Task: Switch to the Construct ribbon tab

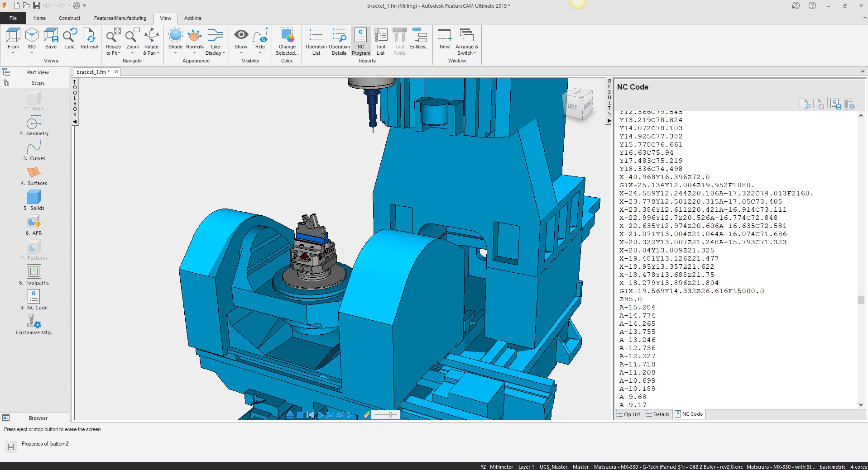Action: pos(69,18)
